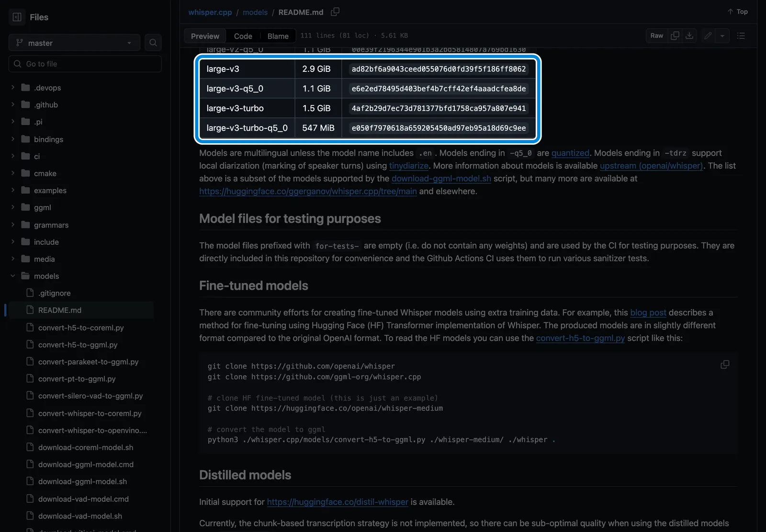The width and height of the screenshot is (766, 532).
Task: Select convert-parakeet-to-ggml.py file
Action: tap(88, 362)
